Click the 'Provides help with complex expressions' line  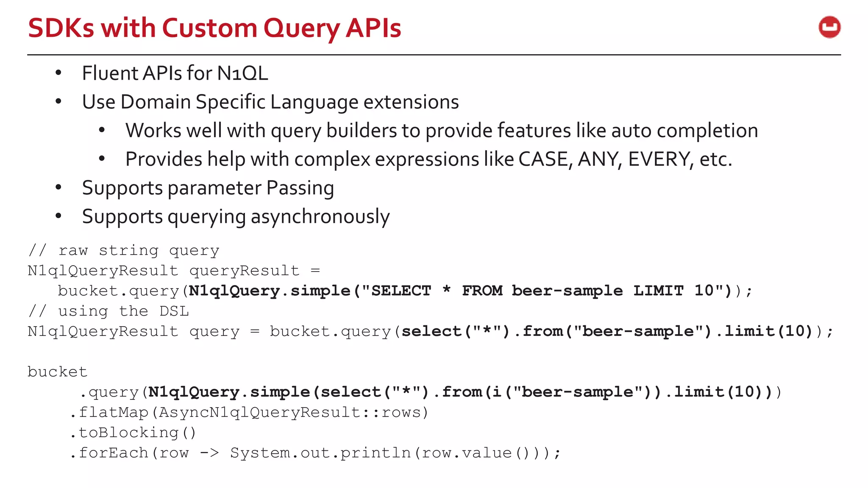click(x=428, y=159)
